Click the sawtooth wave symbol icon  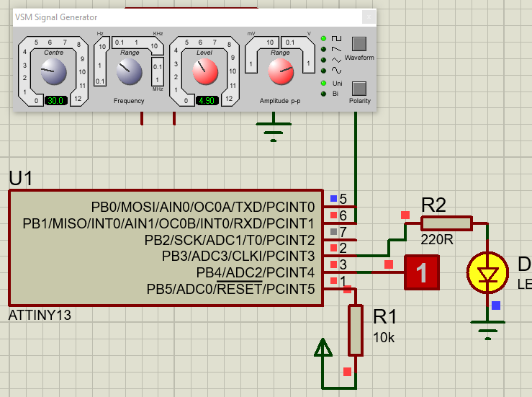click(x=336, y=49)
